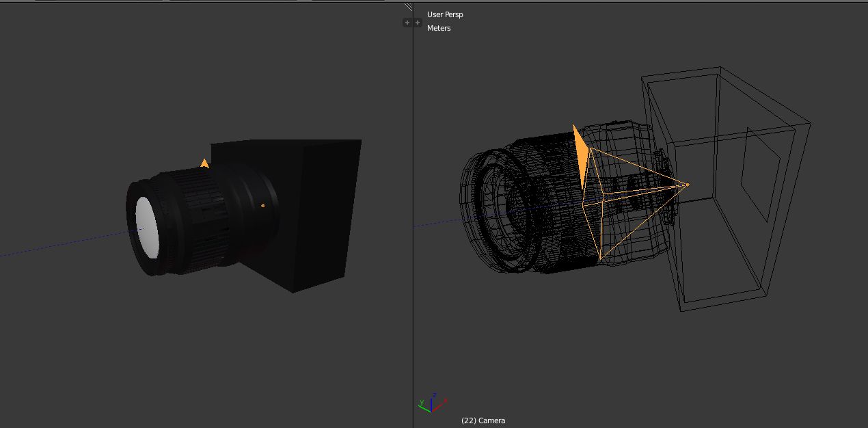Select the white lens glass in the solid view
Screen dimensions: 868x428
pyautogui.click(x=147, y=229)
